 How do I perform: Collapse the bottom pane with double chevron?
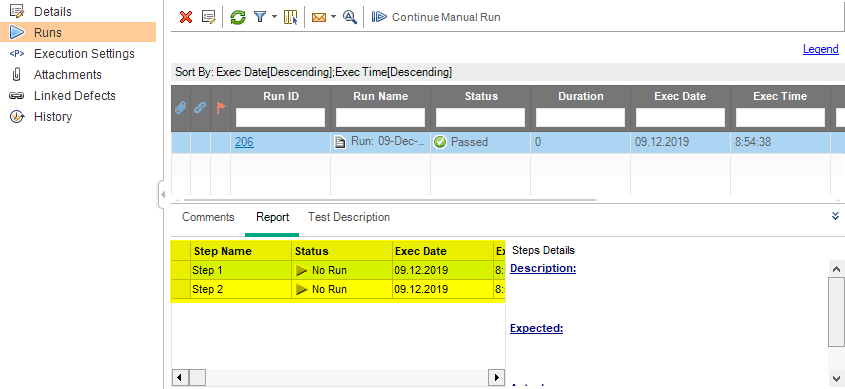click(x=835, y=216)
